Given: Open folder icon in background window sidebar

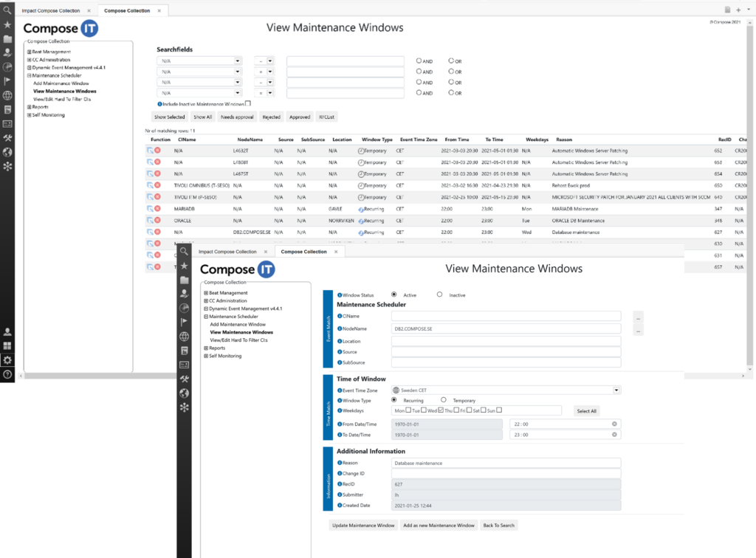Looking at the screenshot, I should pyautogui.click(x=7, y=39).
